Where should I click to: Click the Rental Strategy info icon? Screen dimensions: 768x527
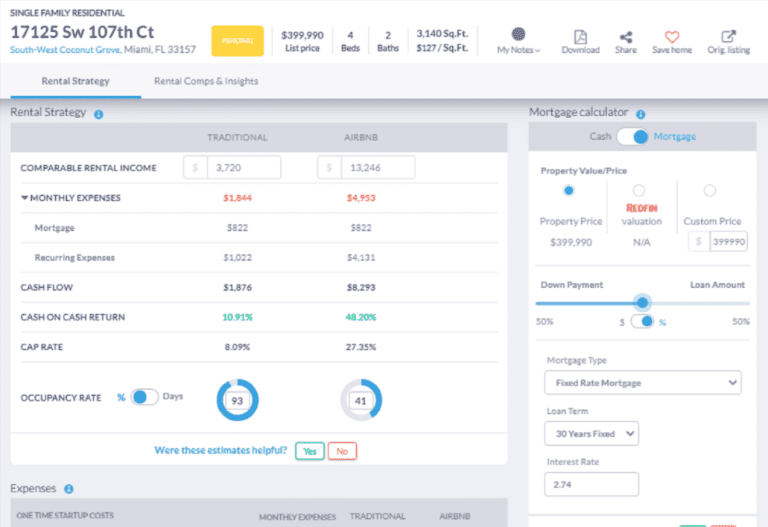[99, 114]
